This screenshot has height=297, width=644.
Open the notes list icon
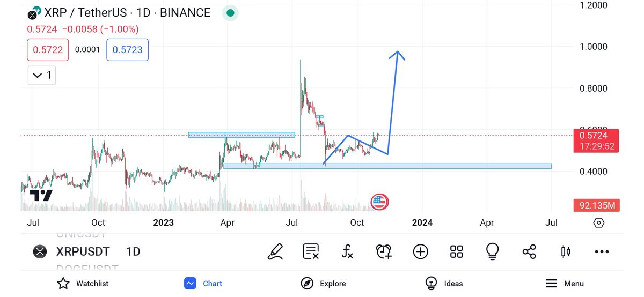(311, 251)
